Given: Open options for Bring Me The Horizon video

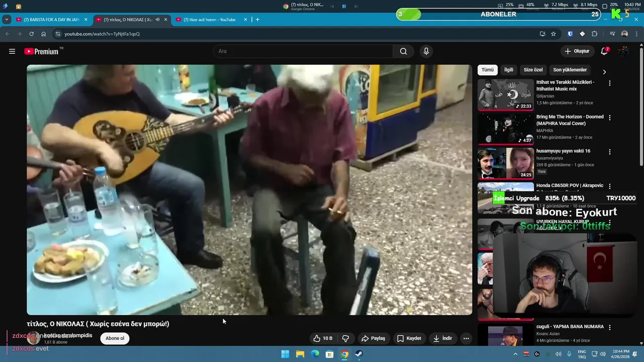Looking at the screenshot, I should tap(610, 118).
